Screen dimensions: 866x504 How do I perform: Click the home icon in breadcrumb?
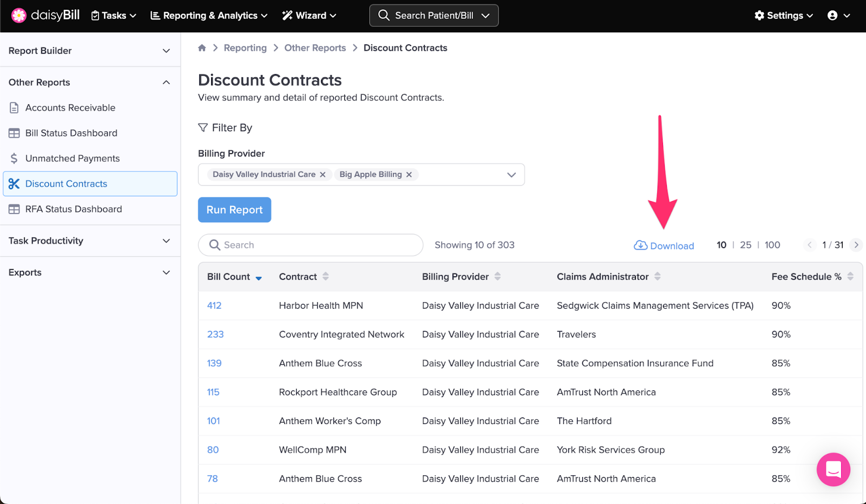click(202, 48)
